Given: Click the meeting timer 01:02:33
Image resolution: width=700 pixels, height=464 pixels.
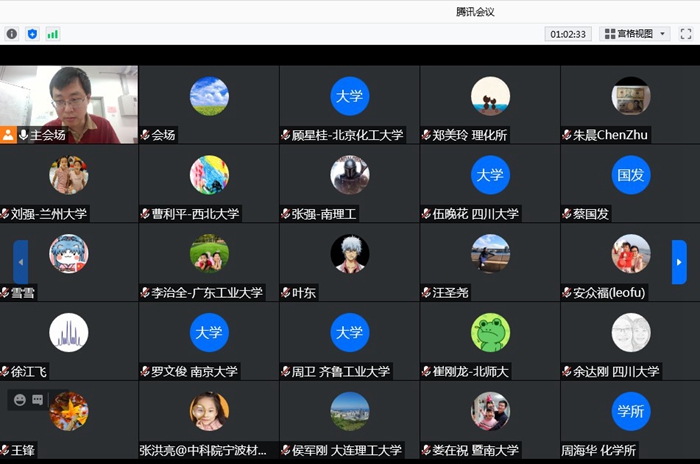Looking at the screenshot, I should [567, 34].
